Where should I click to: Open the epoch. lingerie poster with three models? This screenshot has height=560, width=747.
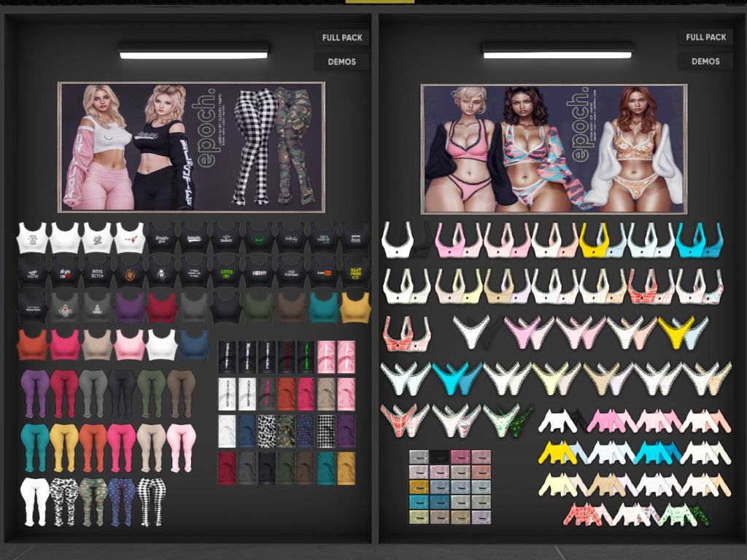coord(554,149)
